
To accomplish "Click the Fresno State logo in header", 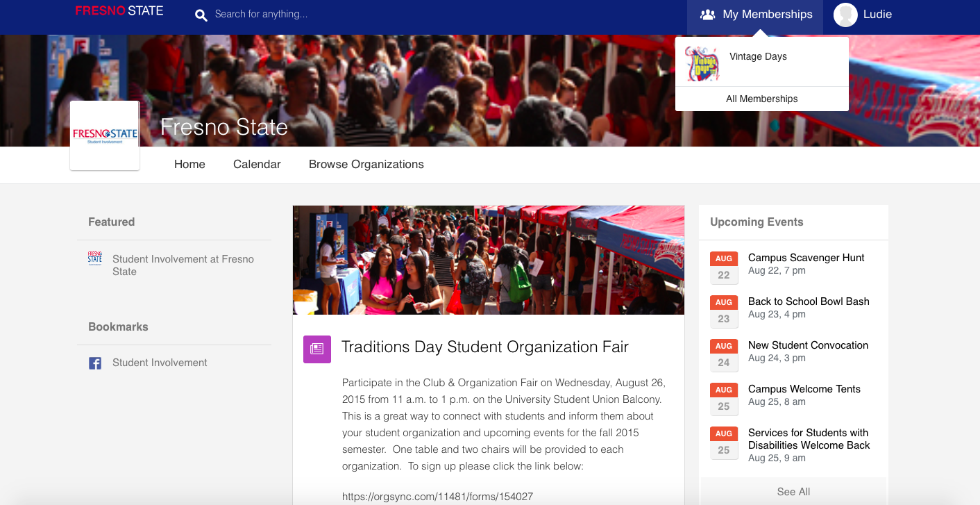I will [x=119, y=11].
